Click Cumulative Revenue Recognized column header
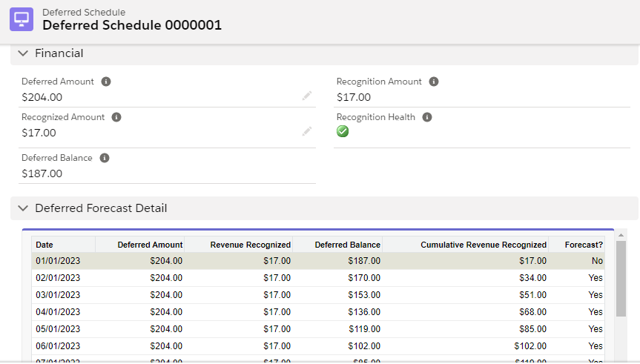 point(483,245)
